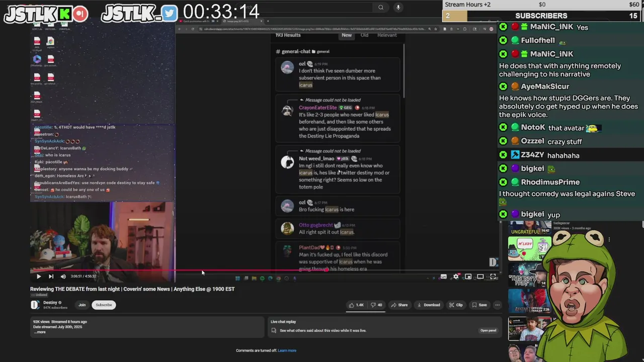Screen dimensions: 644x362
Task: Save the video to a playlist
Action: point(479,305)
